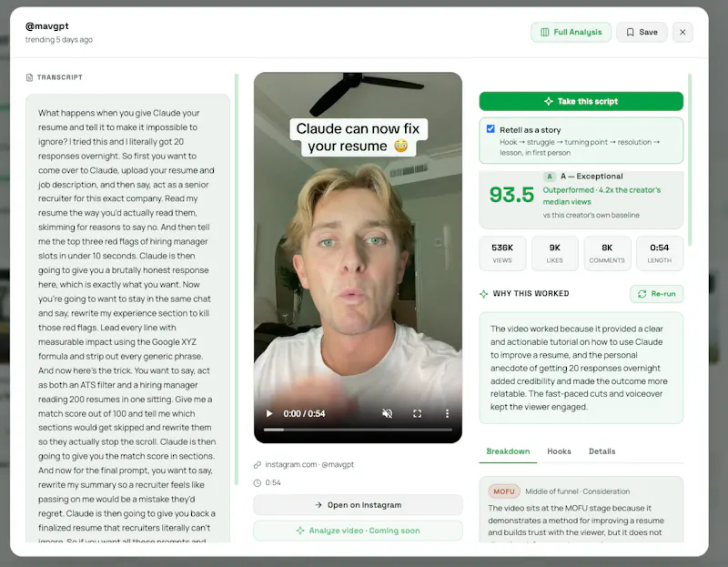Click the MOFU funnel stage badge

pyautogui.click(x=504, y=491)
